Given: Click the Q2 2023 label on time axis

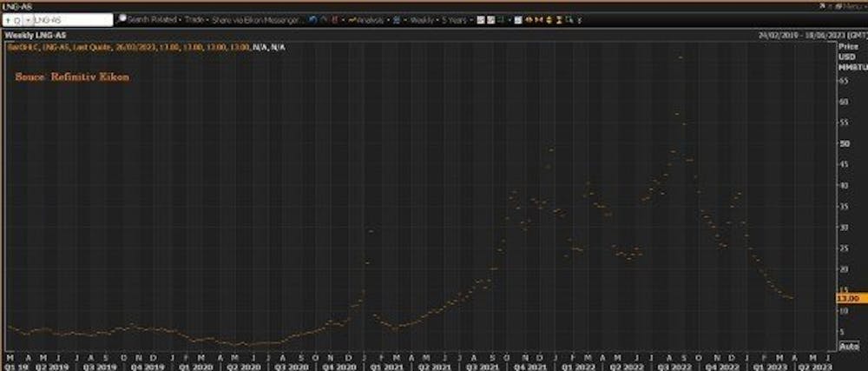Looking at the screenshot, I should click(817, 367).
